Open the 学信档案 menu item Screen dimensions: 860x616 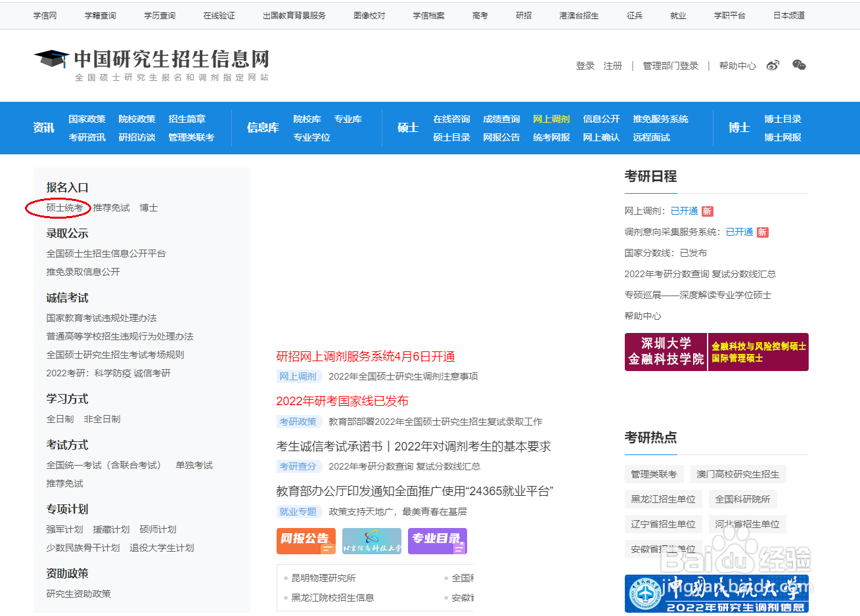[x=428, y=14]
